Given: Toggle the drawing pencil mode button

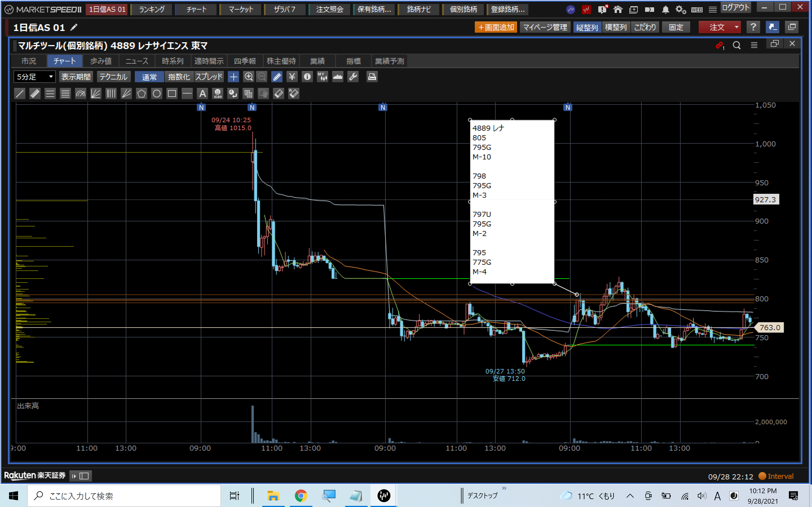Looking at the screenshot, I should click(x=277, y=77).
